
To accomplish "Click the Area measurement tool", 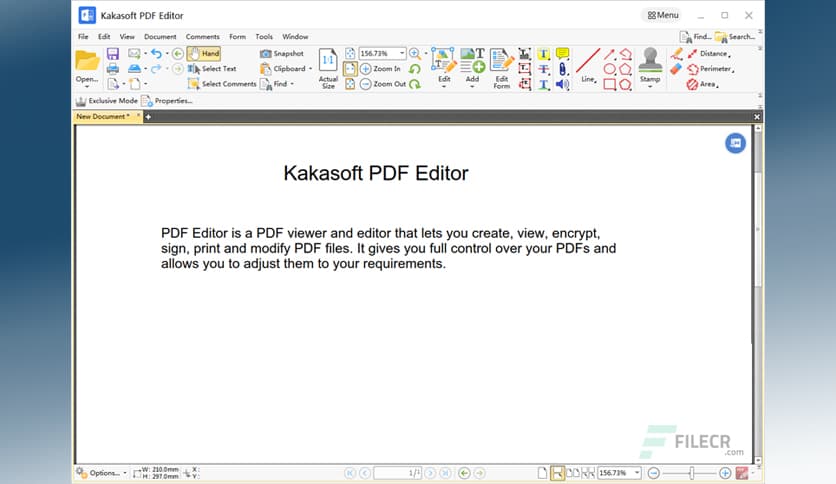I will click(x=702, y=84).
